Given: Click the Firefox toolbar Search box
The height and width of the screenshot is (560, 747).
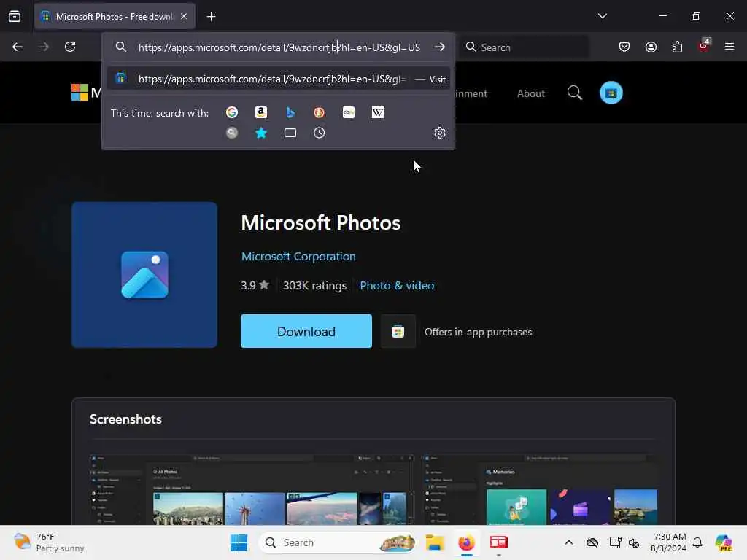Looking at the screenshot, I should (x=524, y=47).
